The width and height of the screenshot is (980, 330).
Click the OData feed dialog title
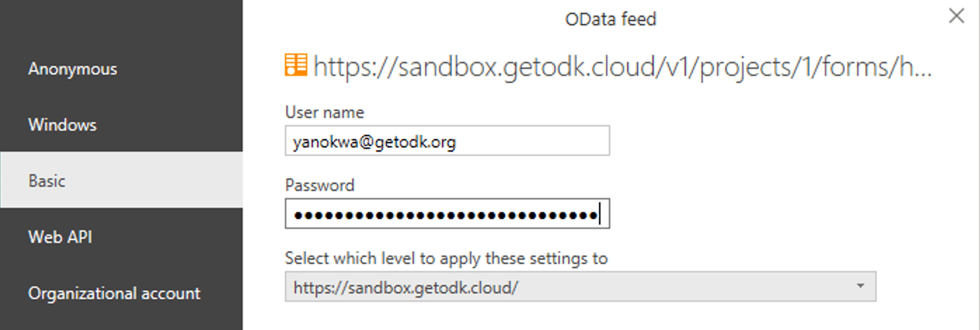(x=610, y=19)
